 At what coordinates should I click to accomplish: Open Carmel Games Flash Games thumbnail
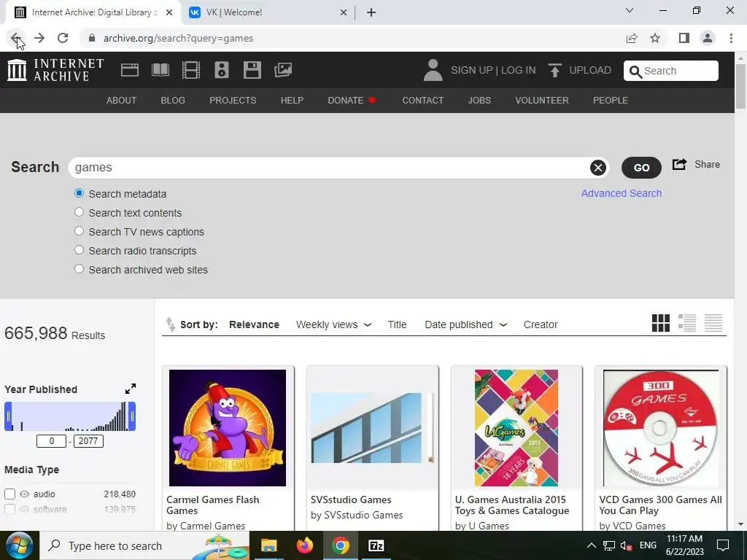click(x=228, y=427)
